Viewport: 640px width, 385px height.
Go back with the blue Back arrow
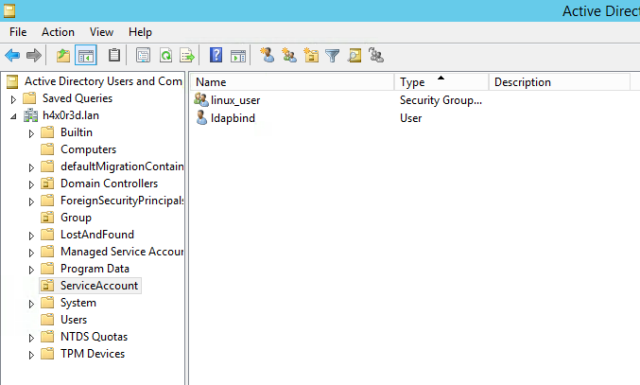click(12, 55)
